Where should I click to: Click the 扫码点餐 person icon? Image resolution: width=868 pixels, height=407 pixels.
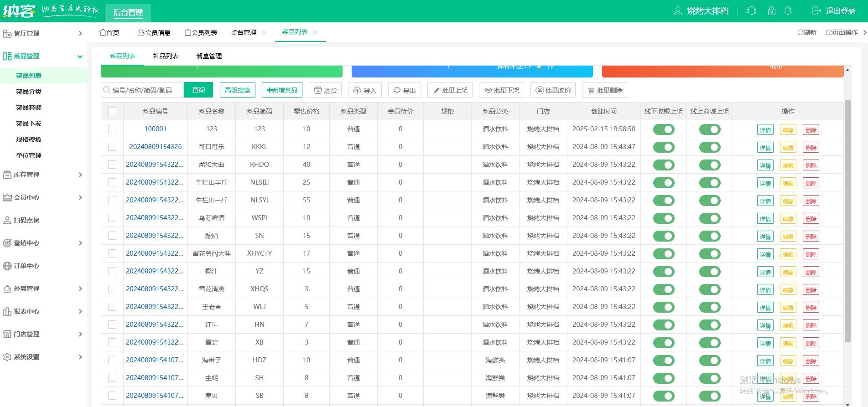tap(7, 220)
